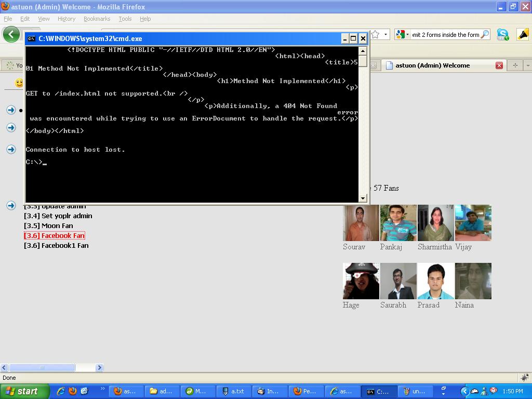Open the '[3.6] Facebook1 Fan' link
Viewport: 532px width, 399px height.
point(56,245)
